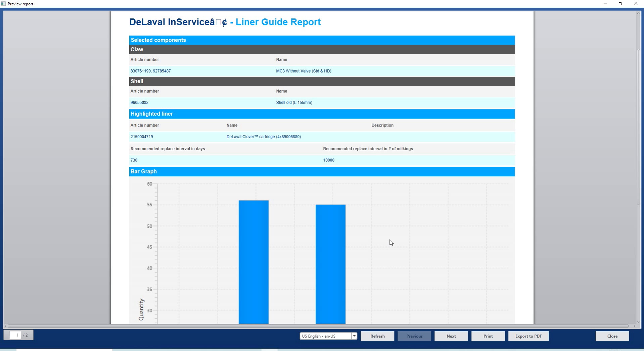Restore down the Preview report window
This screenshot has height=351, width=644.
pos(620,4)
